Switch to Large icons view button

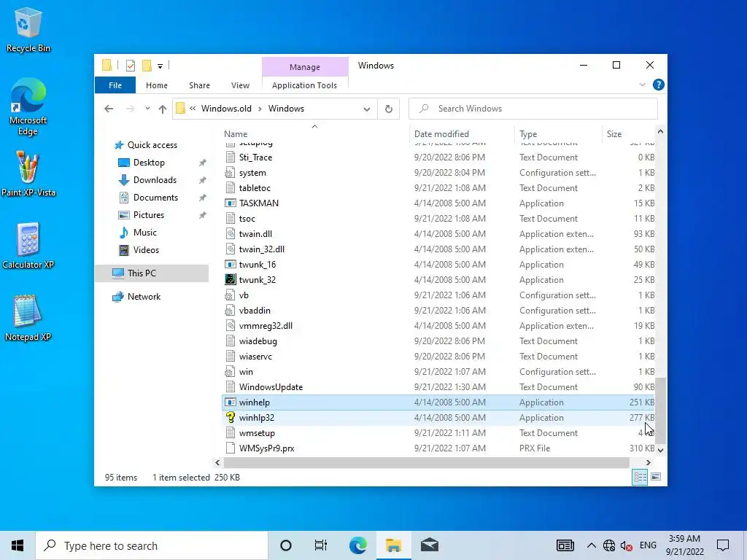(x=656, y=477)
